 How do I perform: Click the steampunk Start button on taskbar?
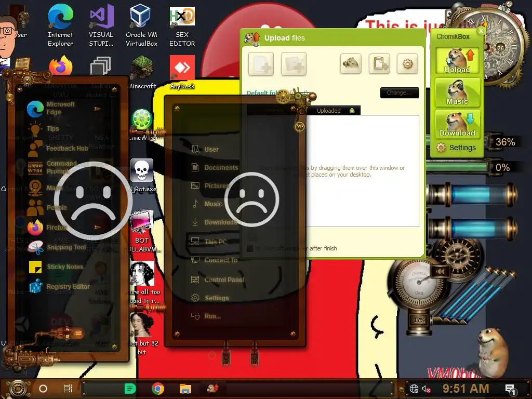[18, 389]
